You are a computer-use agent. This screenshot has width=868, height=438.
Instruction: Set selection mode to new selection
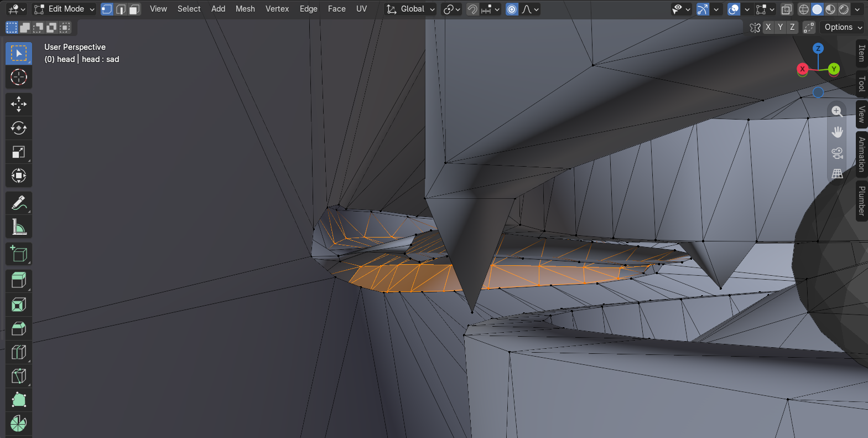[12, 27]
